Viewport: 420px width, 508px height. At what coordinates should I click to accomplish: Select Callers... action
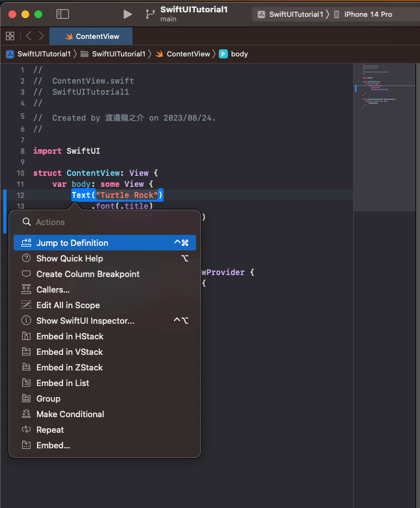105,289
